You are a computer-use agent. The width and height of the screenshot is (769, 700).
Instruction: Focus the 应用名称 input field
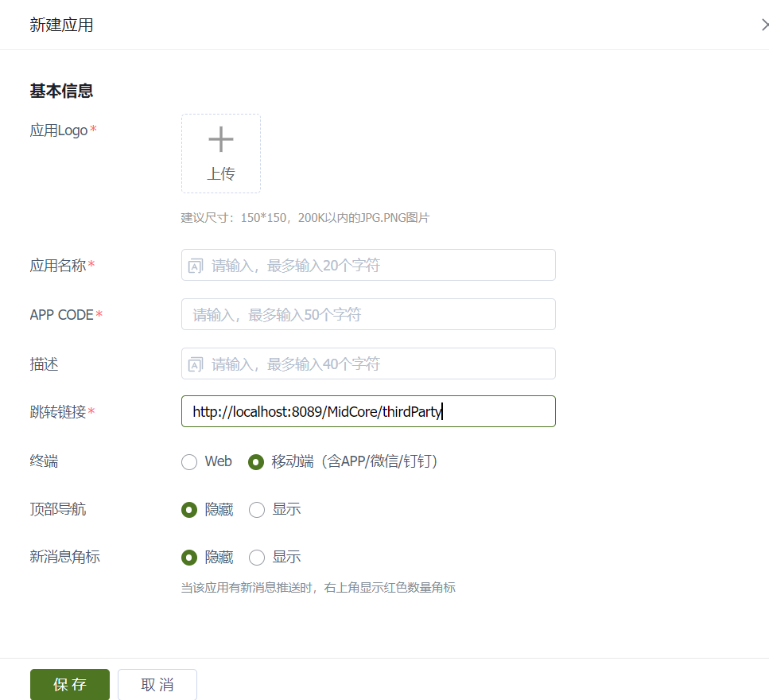368,265
